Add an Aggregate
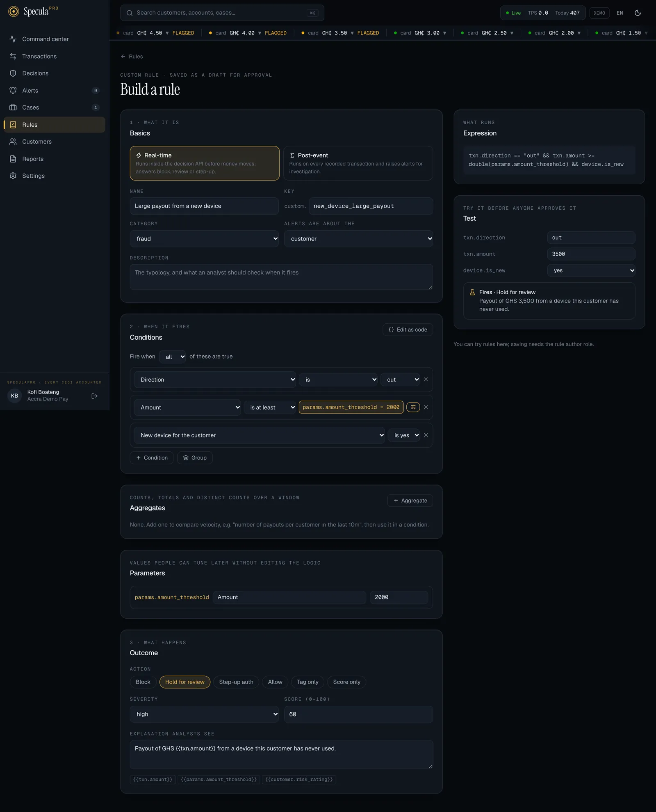656x812 pixels. point(410,501)
